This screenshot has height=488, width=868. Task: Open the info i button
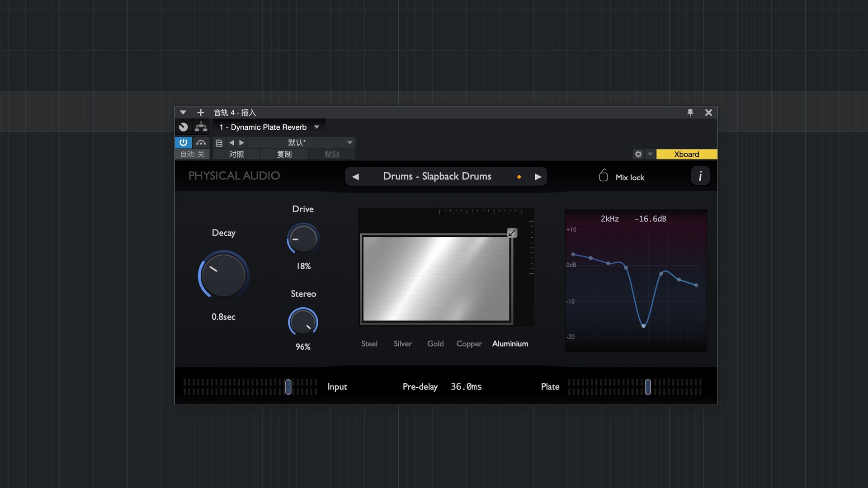[700, 176]
